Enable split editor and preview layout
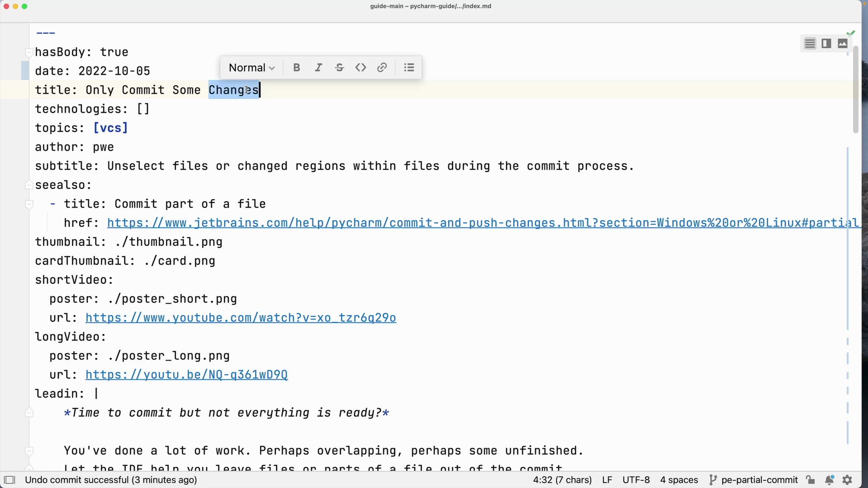 (x=826, y=43)
